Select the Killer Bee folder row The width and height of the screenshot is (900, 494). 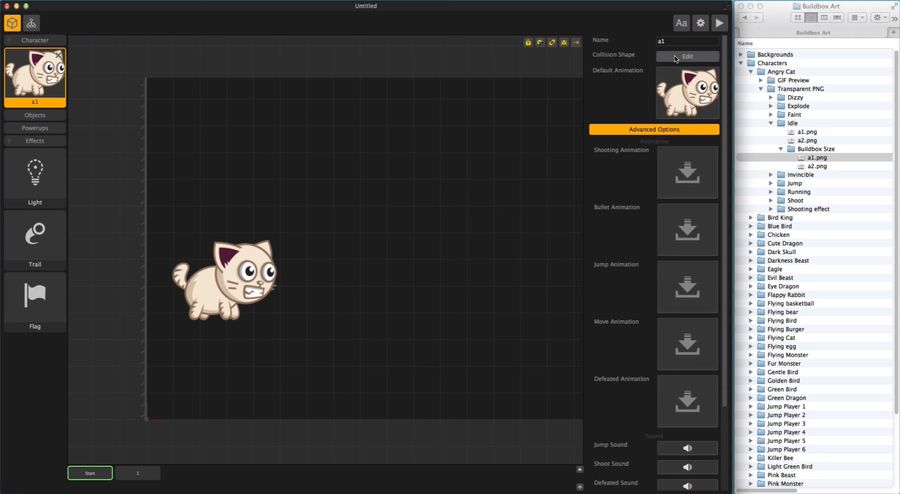(815, 458)
